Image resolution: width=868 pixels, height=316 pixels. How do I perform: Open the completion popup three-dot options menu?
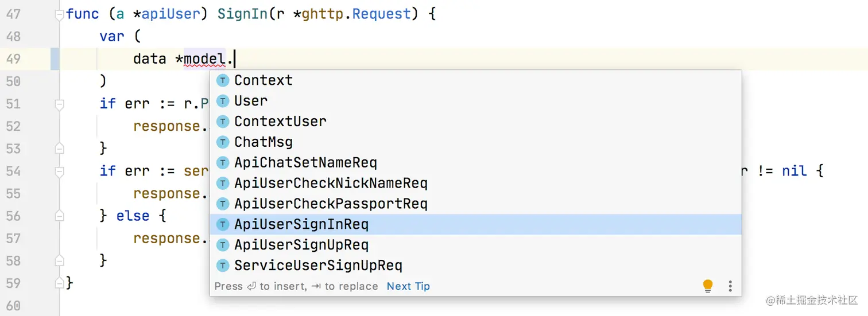(730, 286)
